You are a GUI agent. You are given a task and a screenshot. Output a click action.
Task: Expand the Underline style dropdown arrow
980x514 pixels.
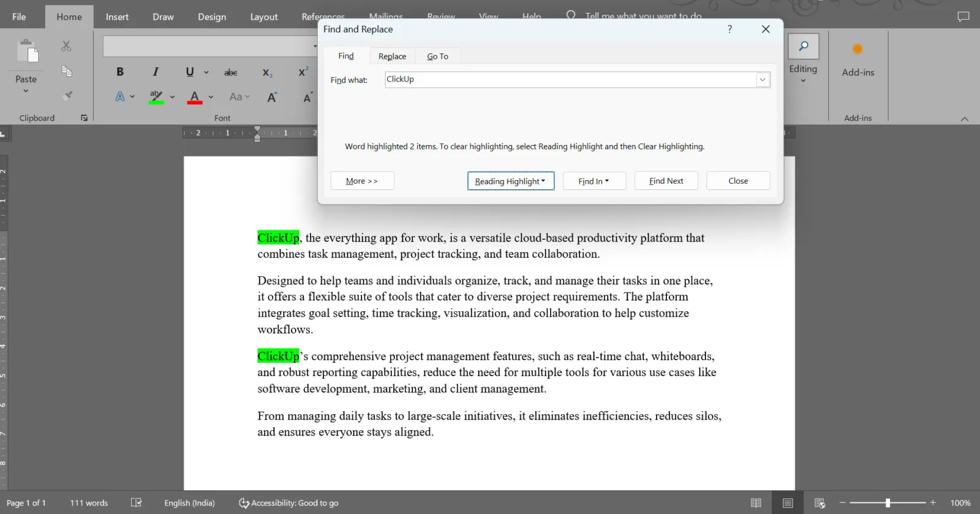[x=206, y=72]
